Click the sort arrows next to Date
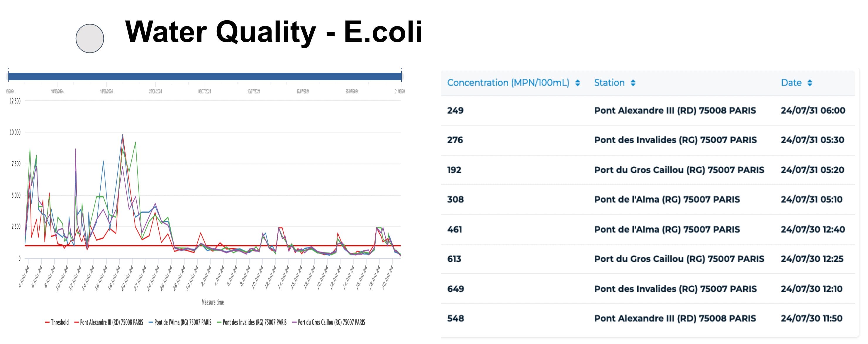This screenshot has width=868, height=344. [x=810, y=83]
